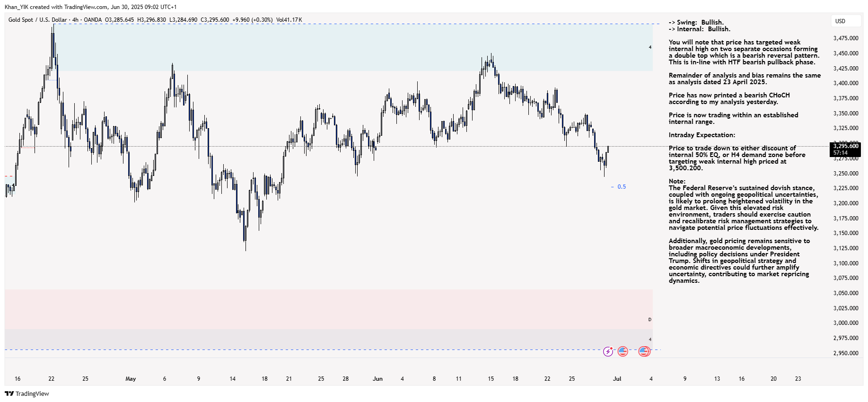This screenshot has width=868, height=402.
Task: Click the 21 date label on time axis
Action: [289, 378]
